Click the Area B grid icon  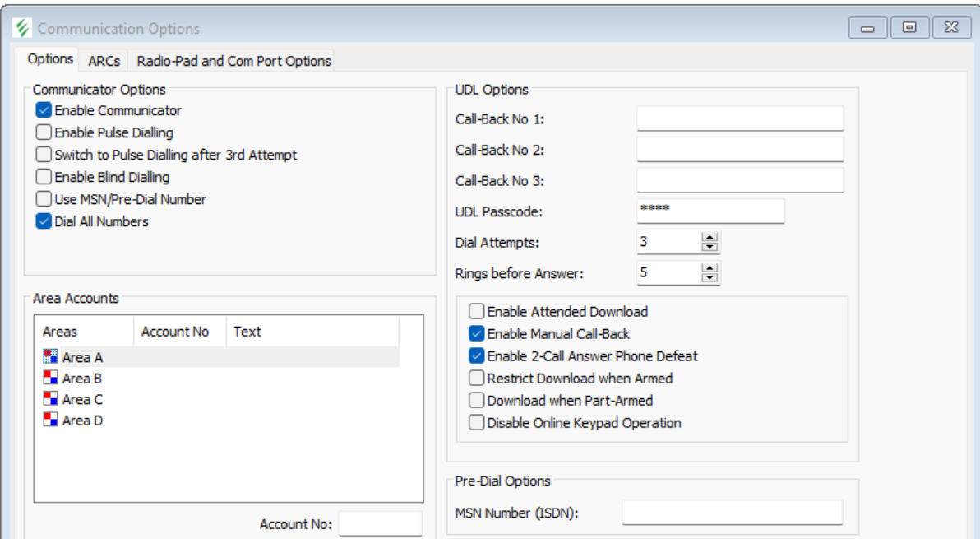tap(50, 379)
